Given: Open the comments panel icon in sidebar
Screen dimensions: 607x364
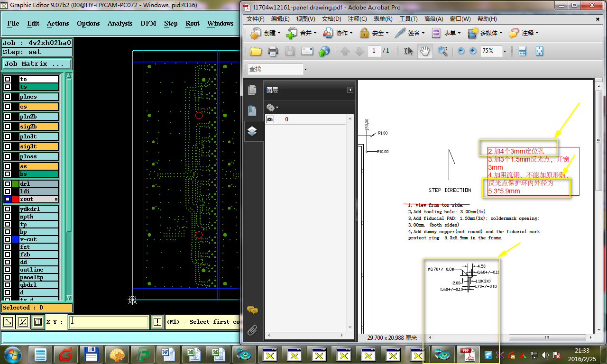Looking at the screenshot, I should tap(252, 310).
